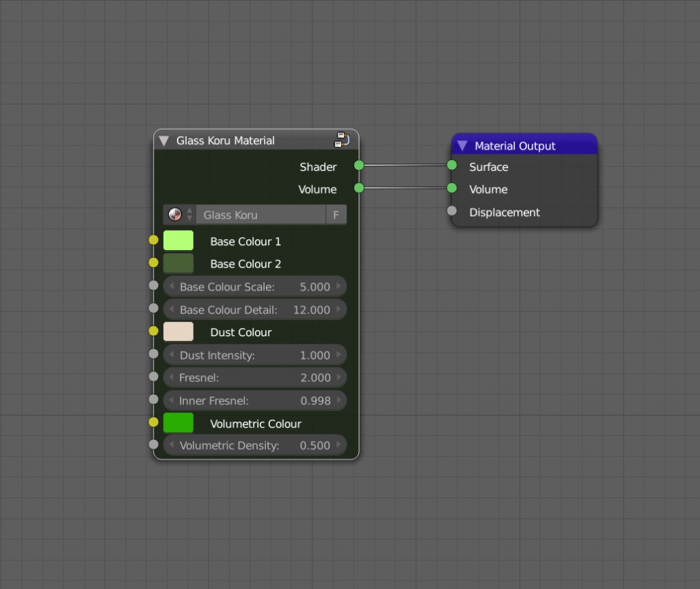This screenshot has height=589, width=700.
Task: Click the yellow Base Colour 1 input socket
Action: point(153,240)
